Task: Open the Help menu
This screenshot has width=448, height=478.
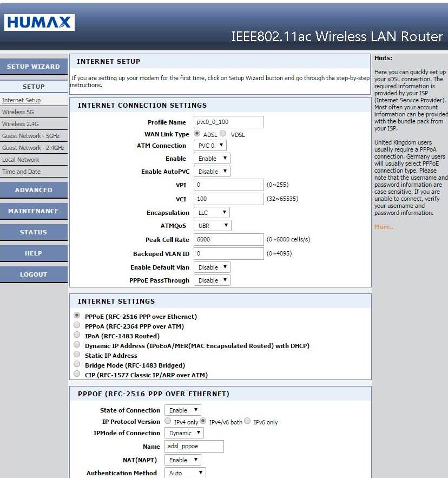Action: [x=34, y=253]
